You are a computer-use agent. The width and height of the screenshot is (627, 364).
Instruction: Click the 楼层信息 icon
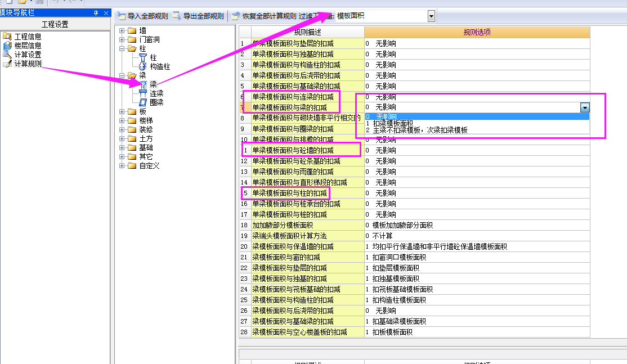click(7, 46)
